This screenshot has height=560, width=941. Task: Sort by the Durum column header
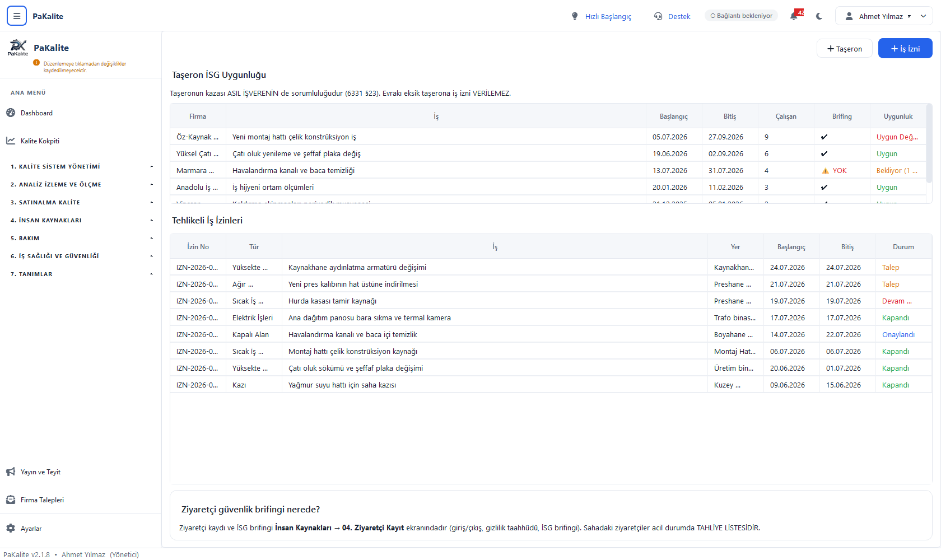903,247
